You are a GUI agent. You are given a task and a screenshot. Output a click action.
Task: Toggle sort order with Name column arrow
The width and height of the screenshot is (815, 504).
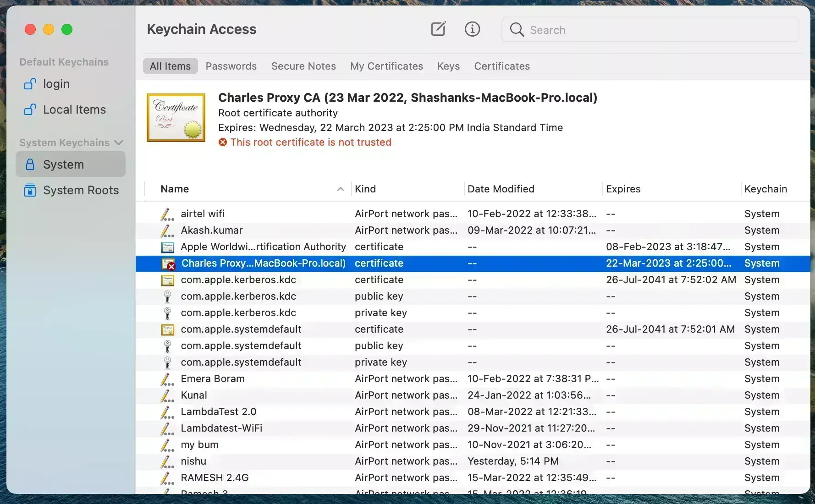(x=340, y=189)
